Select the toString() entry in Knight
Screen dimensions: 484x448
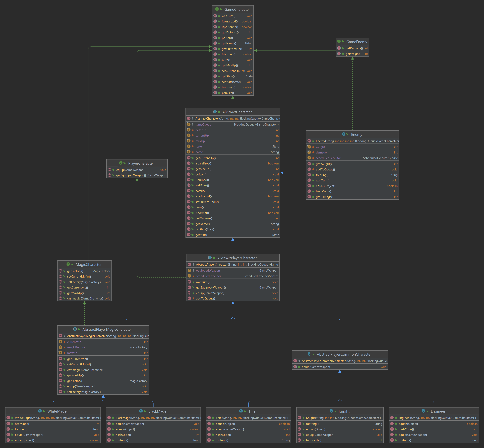coord(312,424)
